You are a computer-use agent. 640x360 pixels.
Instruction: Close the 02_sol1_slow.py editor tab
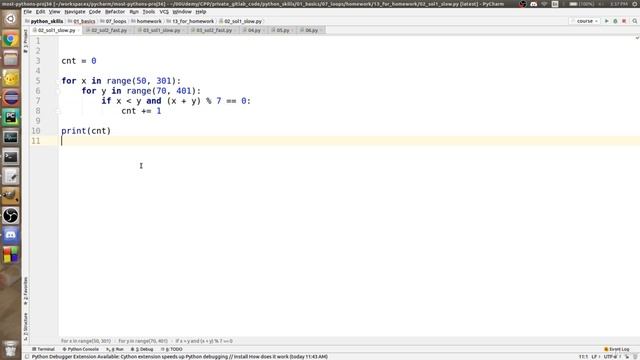pyautogui.click(x=79, y=30)
